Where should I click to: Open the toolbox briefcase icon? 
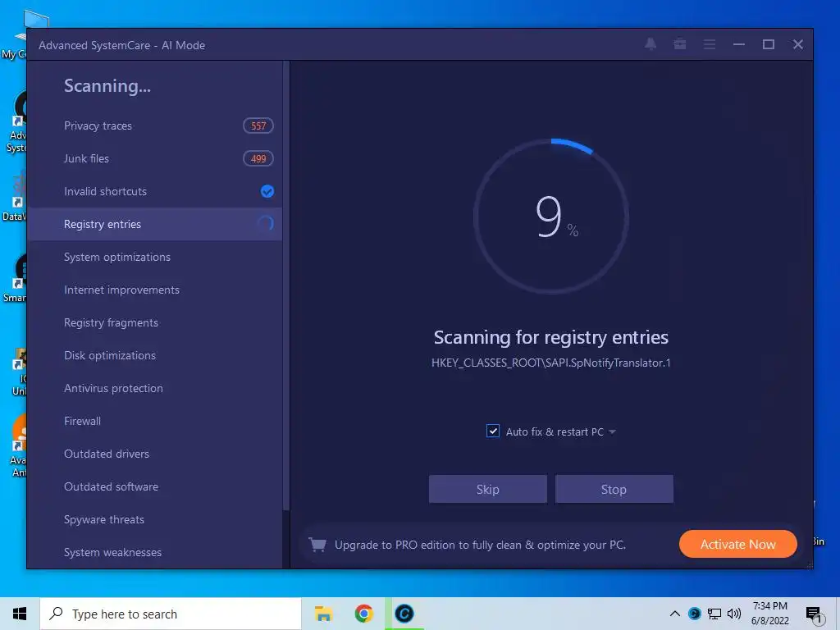coord(680,44)
